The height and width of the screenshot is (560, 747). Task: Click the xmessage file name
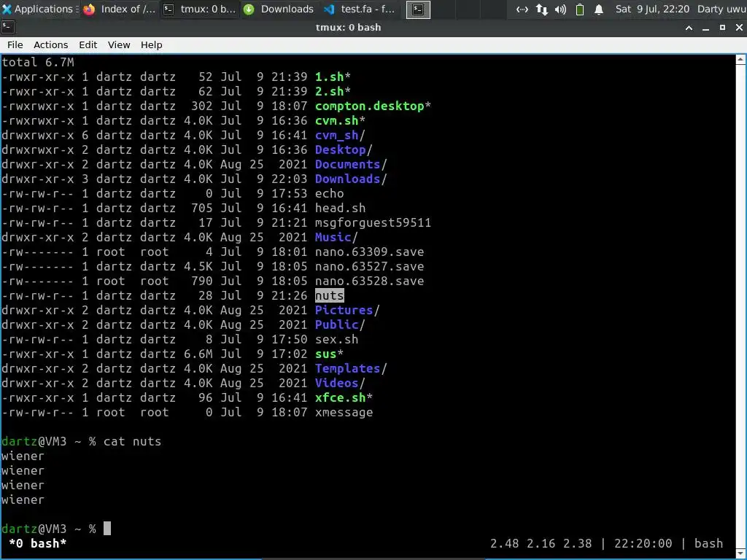click(344, 412)
